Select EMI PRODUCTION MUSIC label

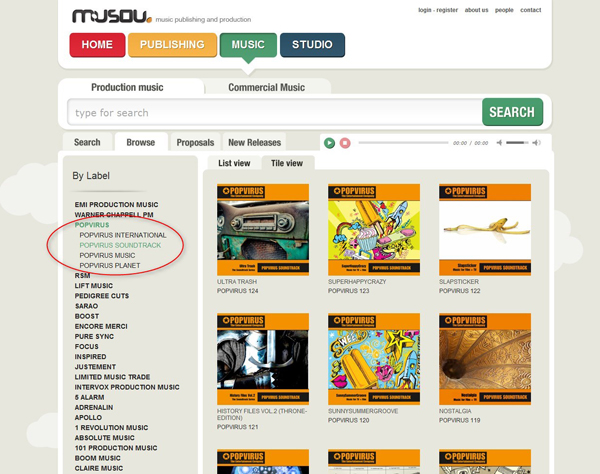(116, 205)
